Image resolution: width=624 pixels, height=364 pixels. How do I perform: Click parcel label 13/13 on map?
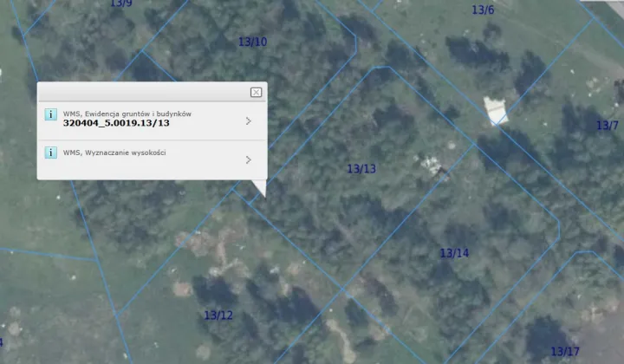pyautogui.click(x=361, y=169)
